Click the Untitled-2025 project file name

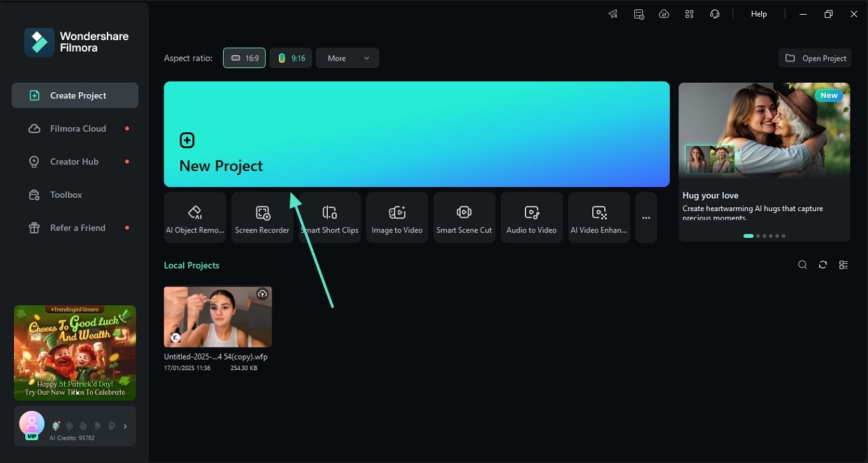click(216, 357)
